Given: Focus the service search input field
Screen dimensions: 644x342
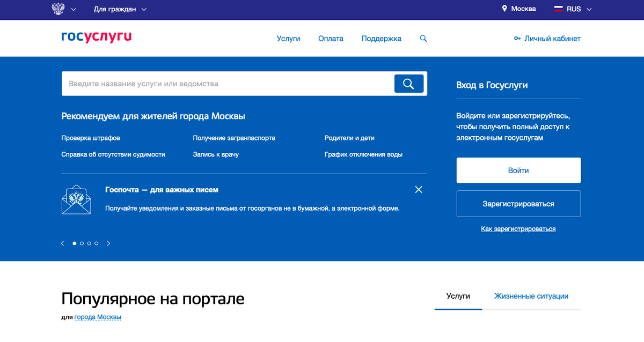Looking at the screenshot, I should point(228,84).
